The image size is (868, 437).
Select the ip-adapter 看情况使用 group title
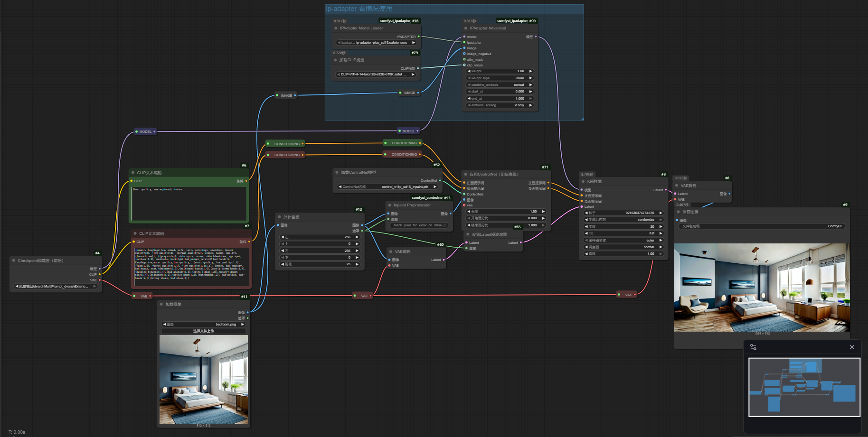point(359,9)
